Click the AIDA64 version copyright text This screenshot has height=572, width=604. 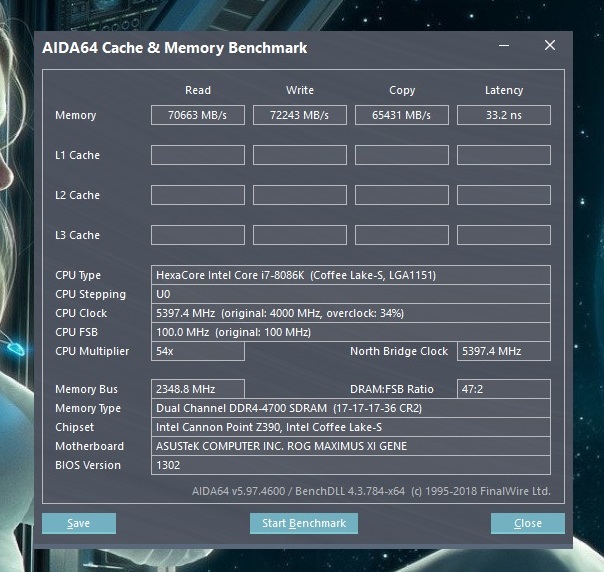pyautogui.click(x=371, y=491)
